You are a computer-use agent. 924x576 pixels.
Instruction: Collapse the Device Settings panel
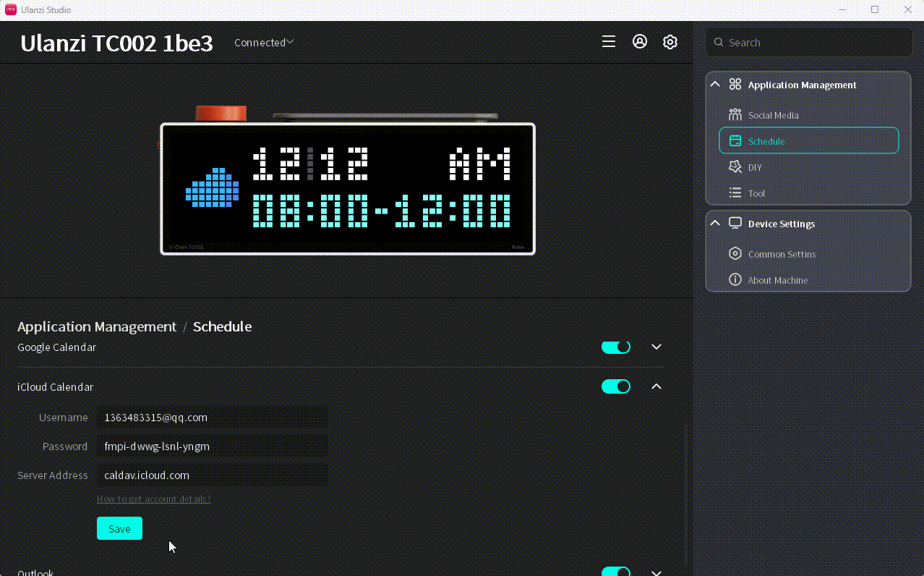coord(715,224)
